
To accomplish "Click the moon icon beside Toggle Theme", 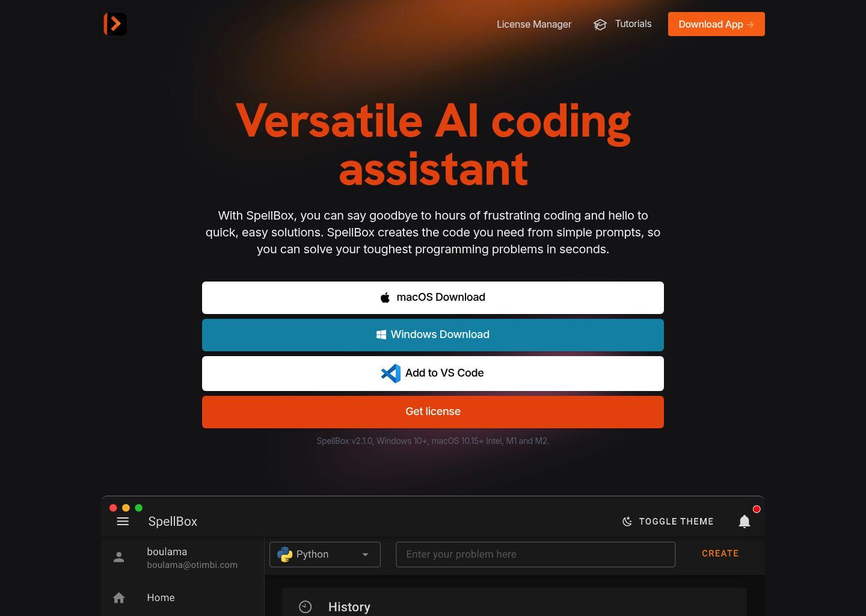I will tap(627, 522).
